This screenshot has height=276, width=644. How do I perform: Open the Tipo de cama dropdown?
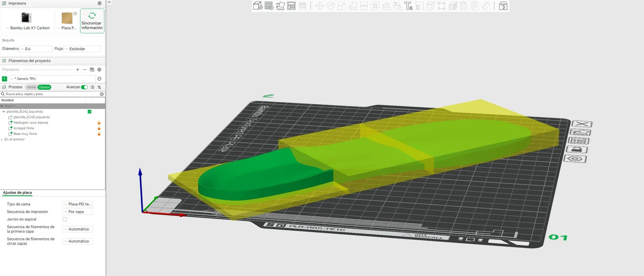coord(78,204)
